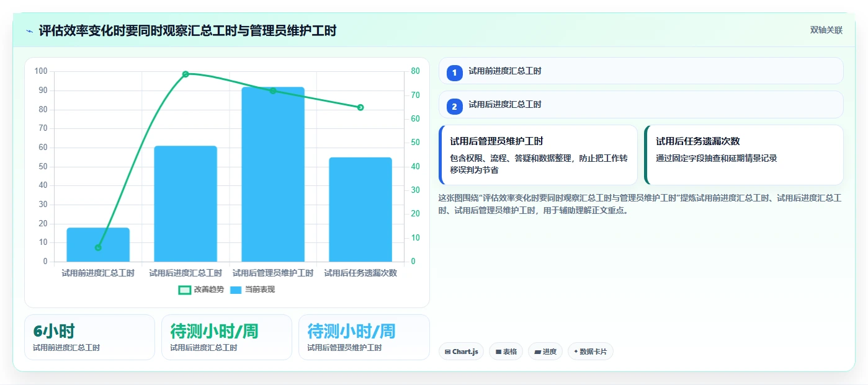Click the sparkle icon in 数据卡片 tag
This screenshot has height=385, width=868.
pyautogui.click(x=576, y=352)
